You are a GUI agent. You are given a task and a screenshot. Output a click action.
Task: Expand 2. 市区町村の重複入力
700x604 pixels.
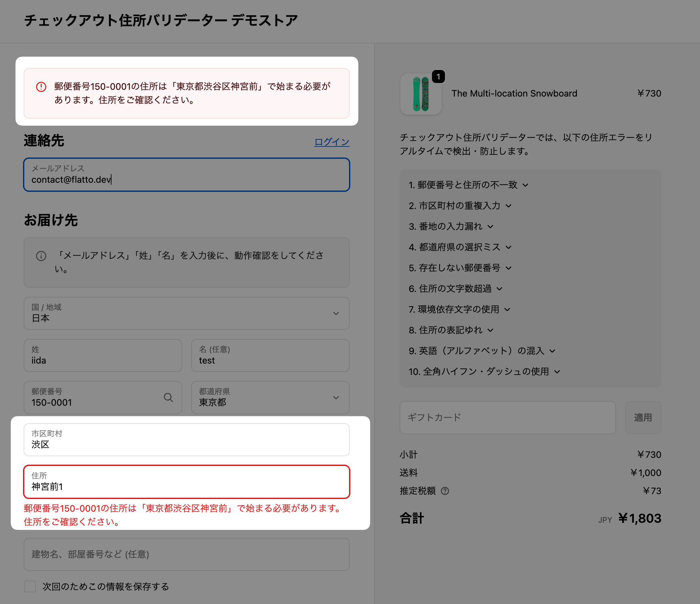tap(460, 206)
